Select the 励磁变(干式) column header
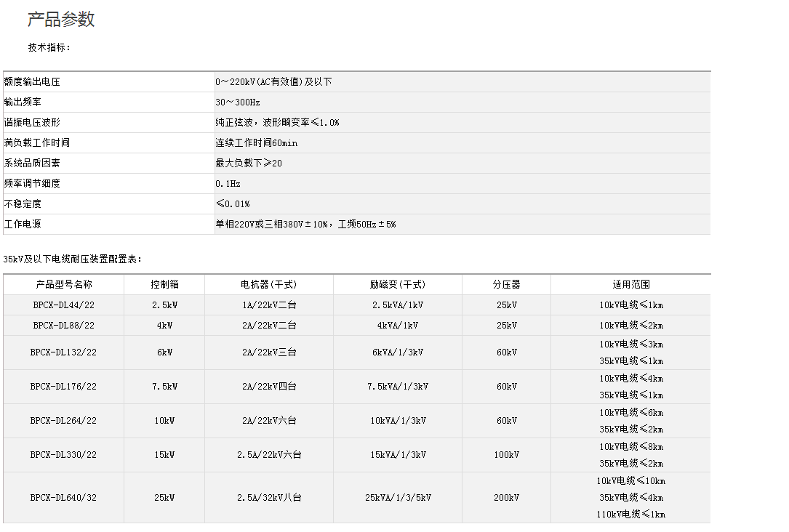The height and width of the screenshot is (532, 789). pos(397,285)
